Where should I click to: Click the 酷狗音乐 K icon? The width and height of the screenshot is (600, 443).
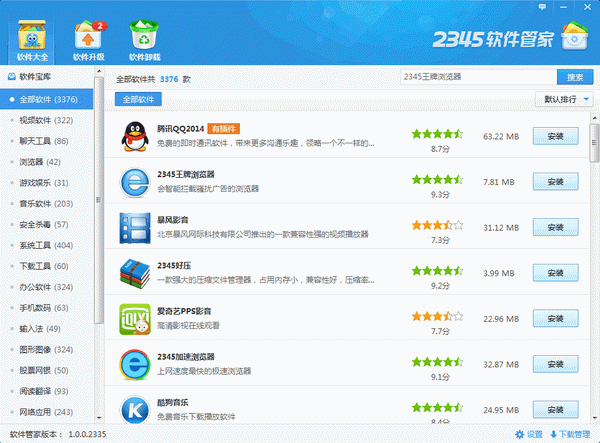pyautogui.click(x=135, y=409)
